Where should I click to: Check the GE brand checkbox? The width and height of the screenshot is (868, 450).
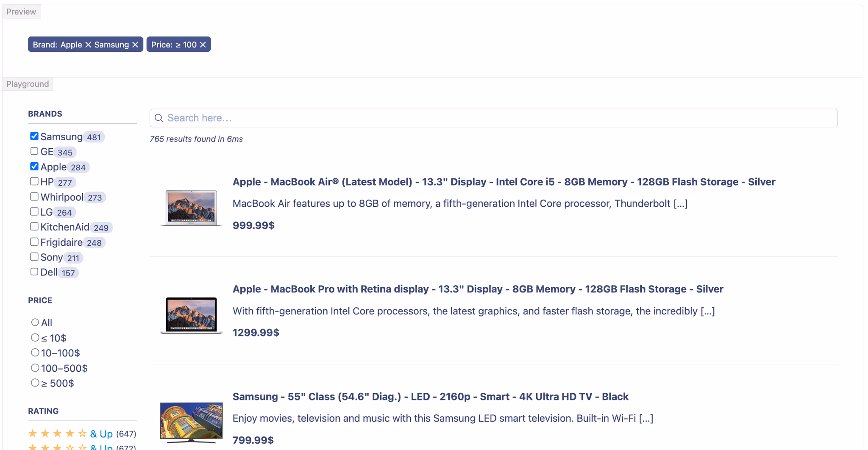click(x=34, y=151)
